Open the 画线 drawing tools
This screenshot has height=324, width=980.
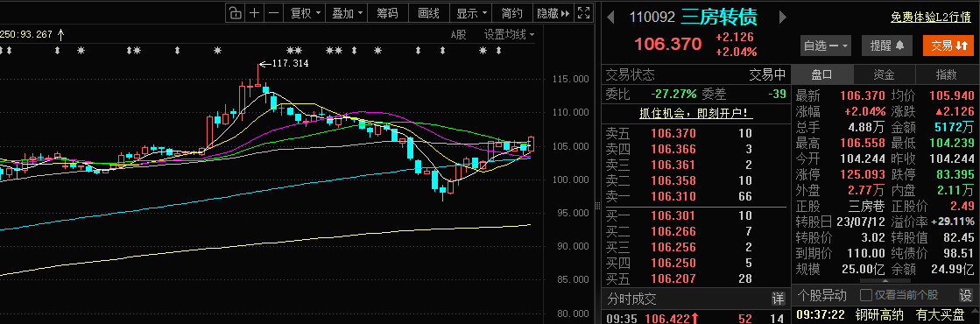tap(429, 13)
